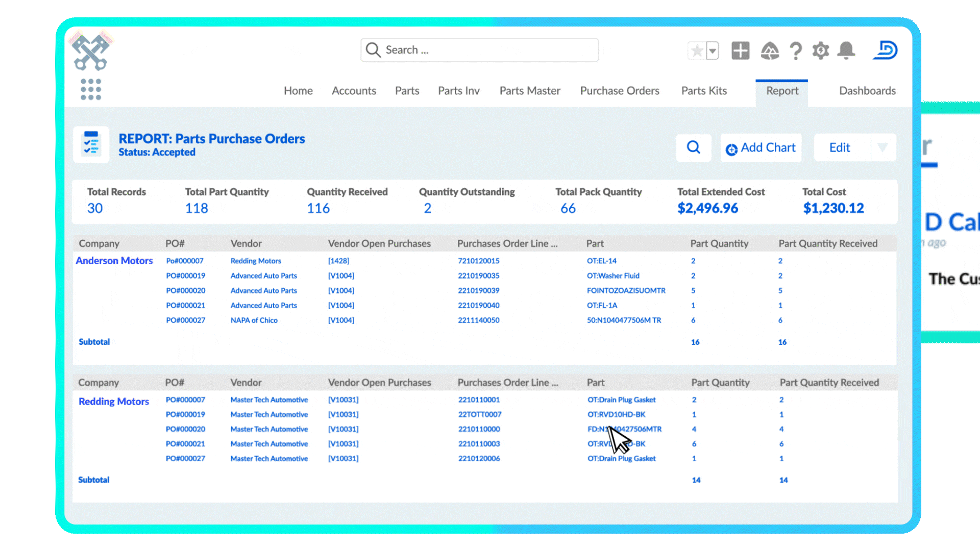The width and height of the screenshot is (980, 551).
Task: Switch to the Parts Inv tab
Action: click(459, 91)
